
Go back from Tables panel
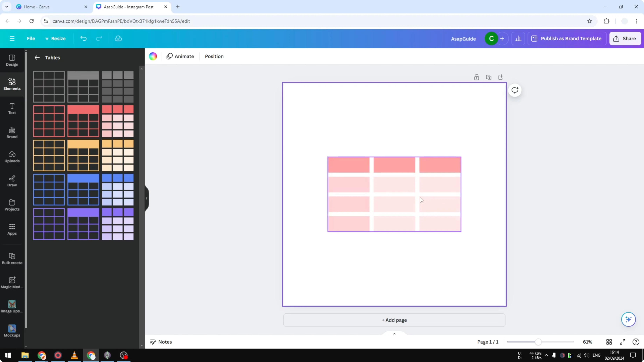pos(37,58)
